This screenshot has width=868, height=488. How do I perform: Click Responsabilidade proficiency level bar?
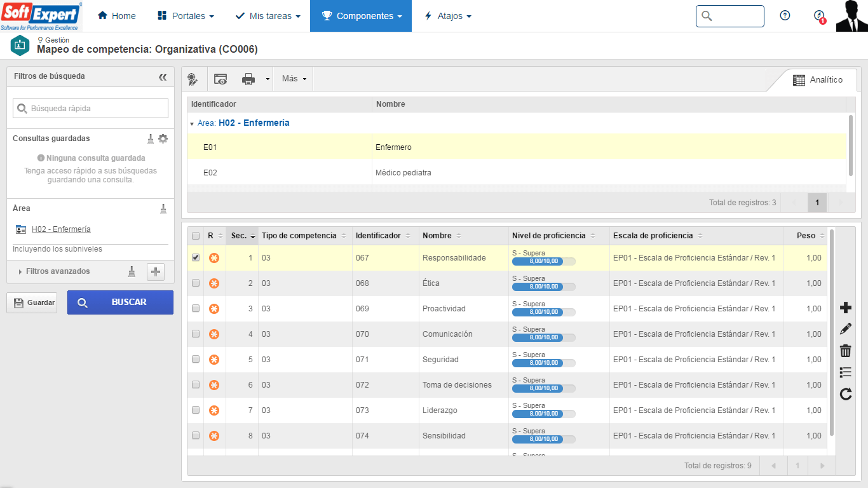[543, 261]
